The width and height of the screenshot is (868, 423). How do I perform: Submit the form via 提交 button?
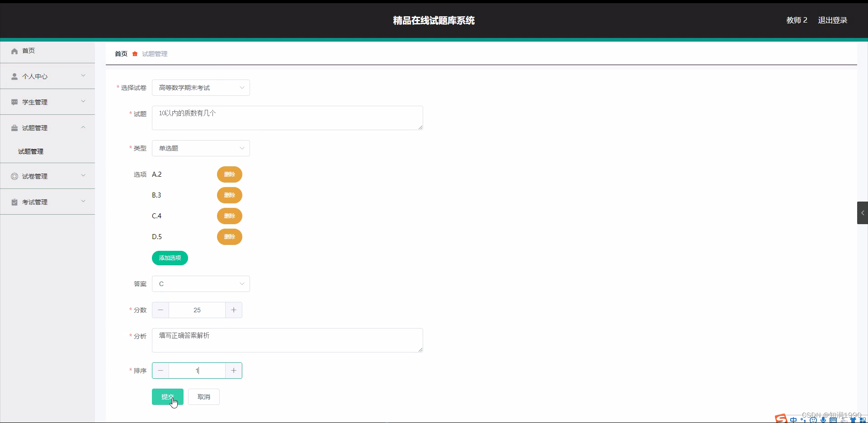[167, 396]
